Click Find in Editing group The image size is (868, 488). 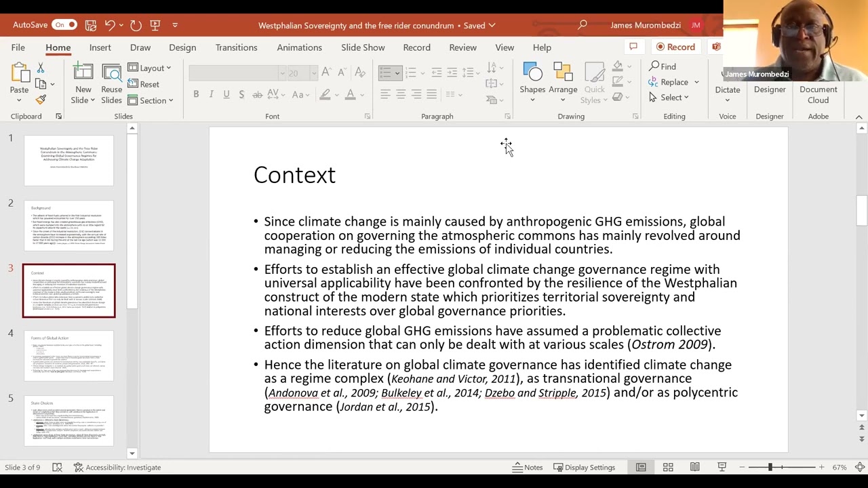pos(663,66)
